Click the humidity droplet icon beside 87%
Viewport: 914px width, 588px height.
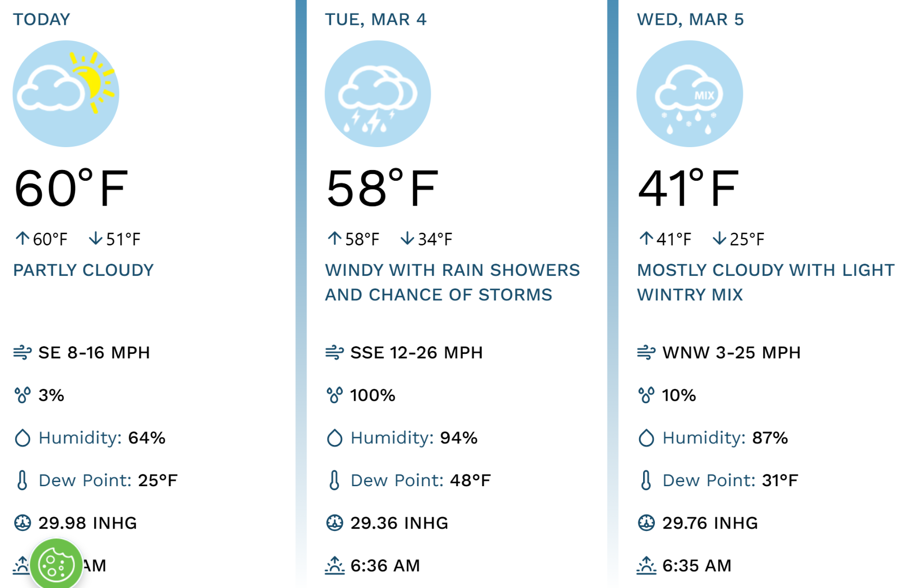click(646, 438)
